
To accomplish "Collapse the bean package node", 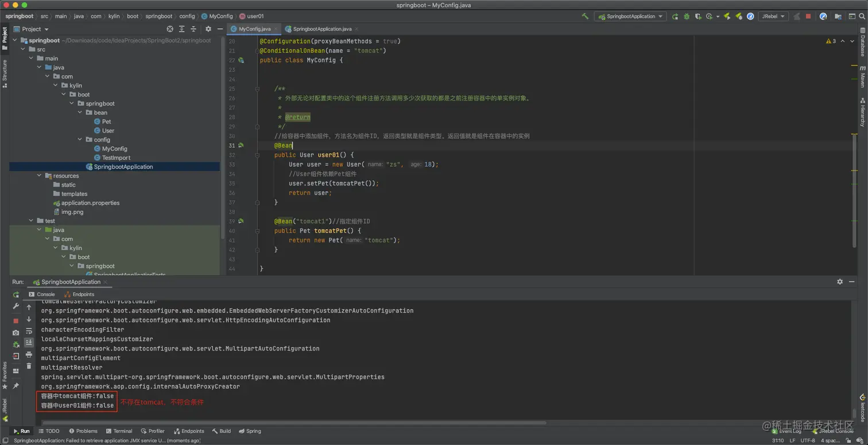I will click(80, 112).
